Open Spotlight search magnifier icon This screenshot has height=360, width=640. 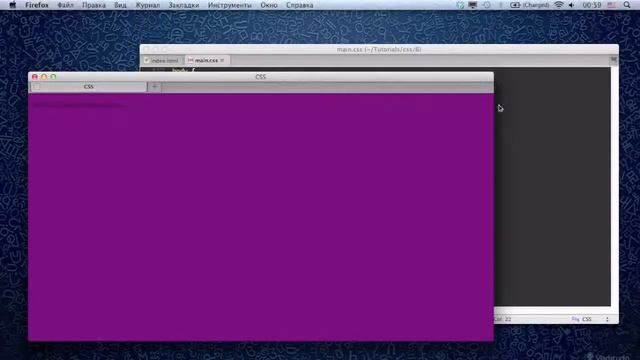(x=627, y=5)
